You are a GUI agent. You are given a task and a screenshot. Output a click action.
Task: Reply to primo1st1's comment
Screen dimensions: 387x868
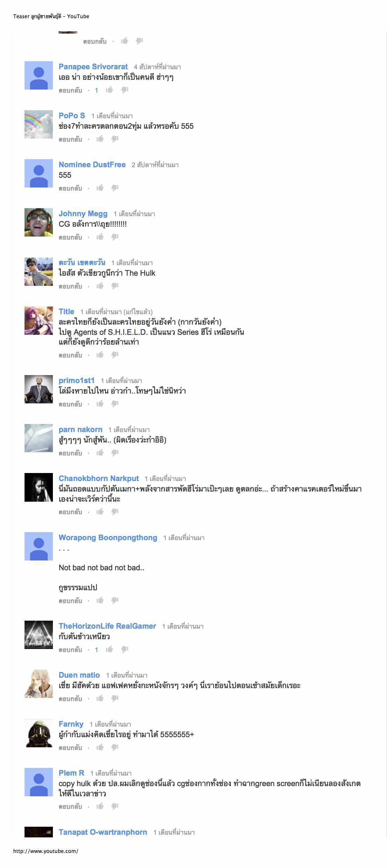(70, 404)
